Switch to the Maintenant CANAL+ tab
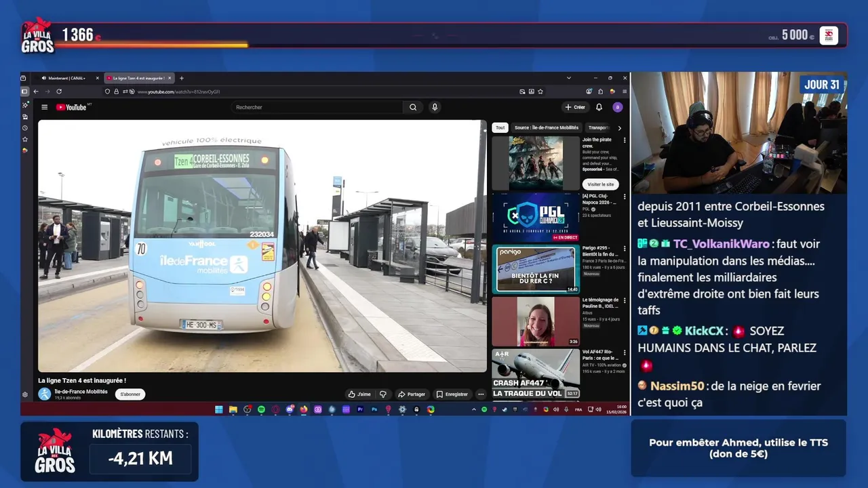The height and width of the screenshot is (488, 868). click(x=67, y=78)
